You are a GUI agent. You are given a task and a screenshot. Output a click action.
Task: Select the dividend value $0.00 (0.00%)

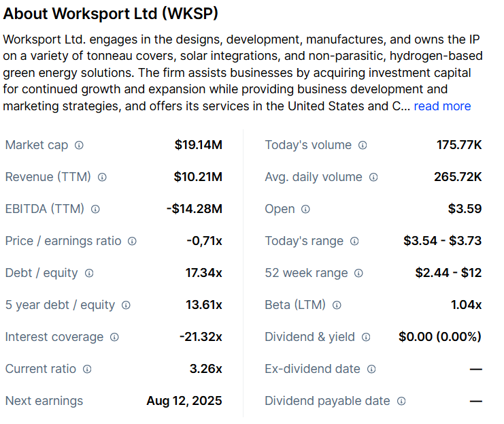pos(440,337)
